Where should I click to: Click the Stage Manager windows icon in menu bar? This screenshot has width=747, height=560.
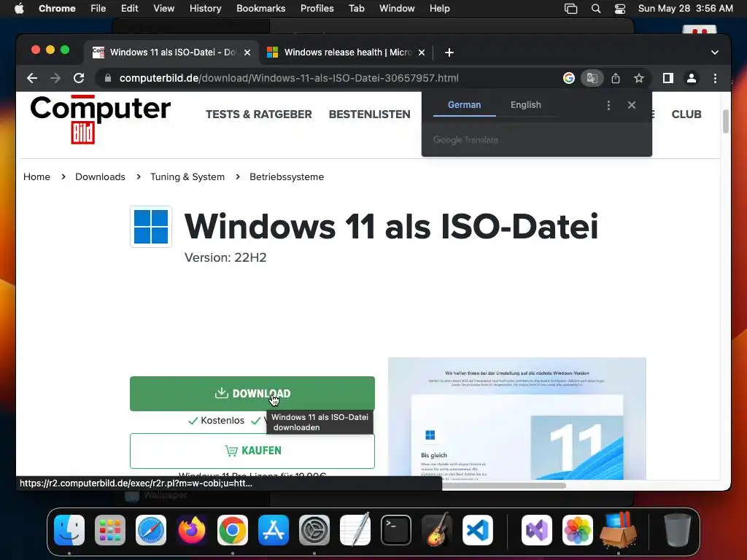tap(570, 9)
